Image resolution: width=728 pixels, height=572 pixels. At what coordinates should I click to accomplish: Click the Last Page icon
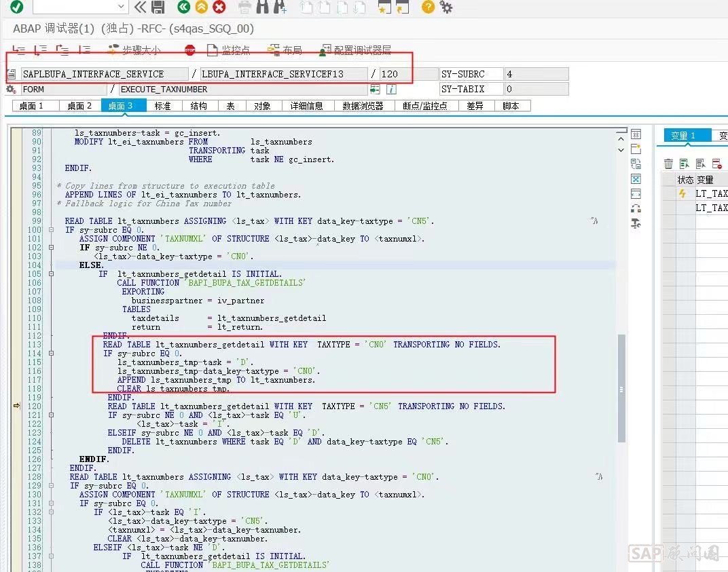point(359,7)
